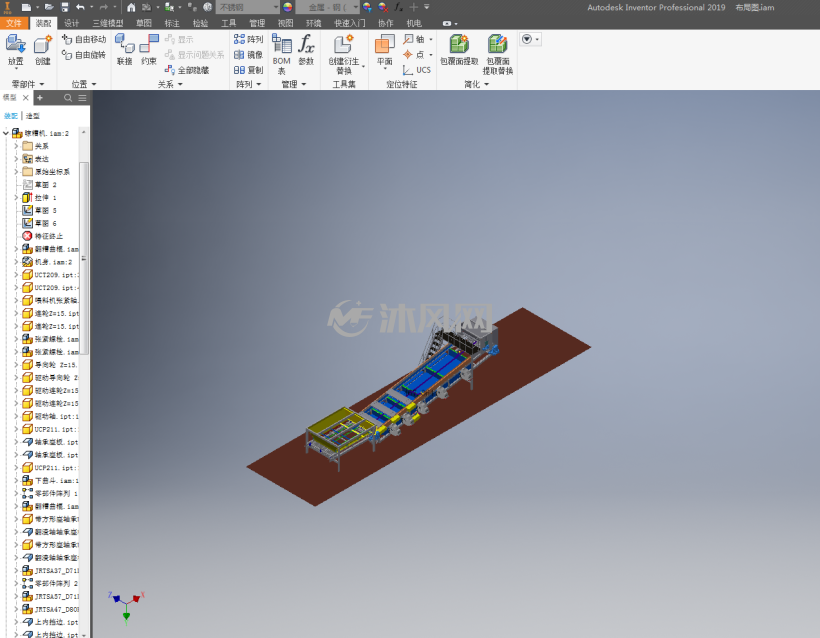Click the 包覆面提取替换 shrinkwrap substitute tool
The height and width of the screenshot is (638, 820).
pyautogui.click(x=497, y=54)
